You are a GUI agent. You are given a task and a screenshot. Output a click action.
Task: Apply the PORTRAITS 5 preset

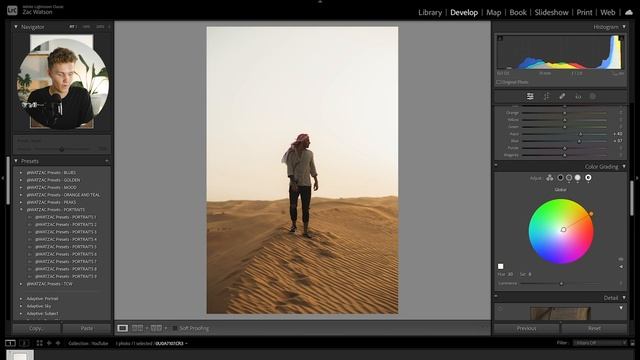point(66,247)
